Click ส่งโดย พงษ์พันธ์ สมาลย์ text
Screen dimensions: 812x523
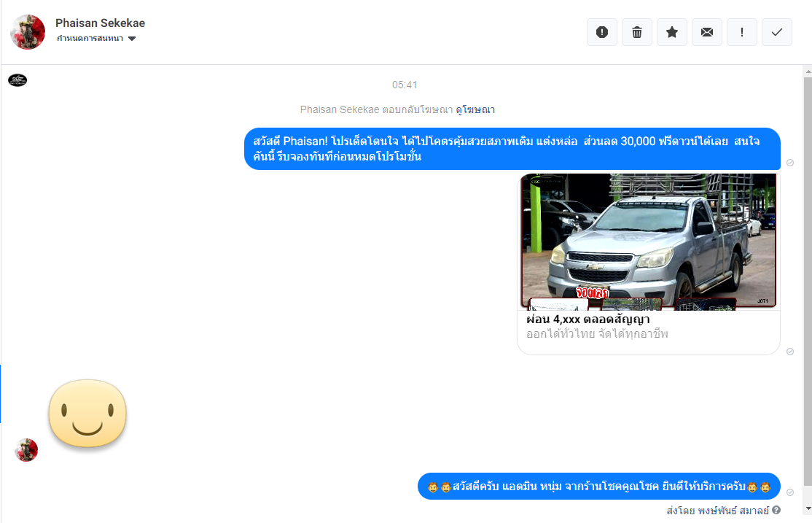(718, 511)
